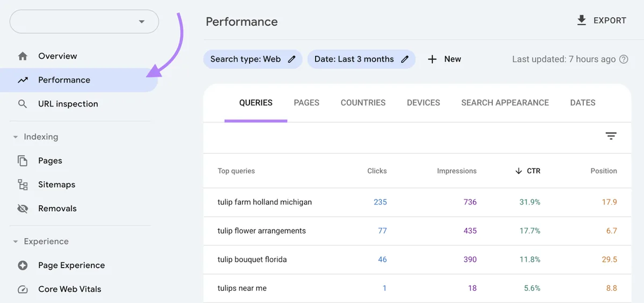Viewport: 644px width, 303px height.
Task: Click the URL inspection magnifier icon
Action: (x=23, y=104)
